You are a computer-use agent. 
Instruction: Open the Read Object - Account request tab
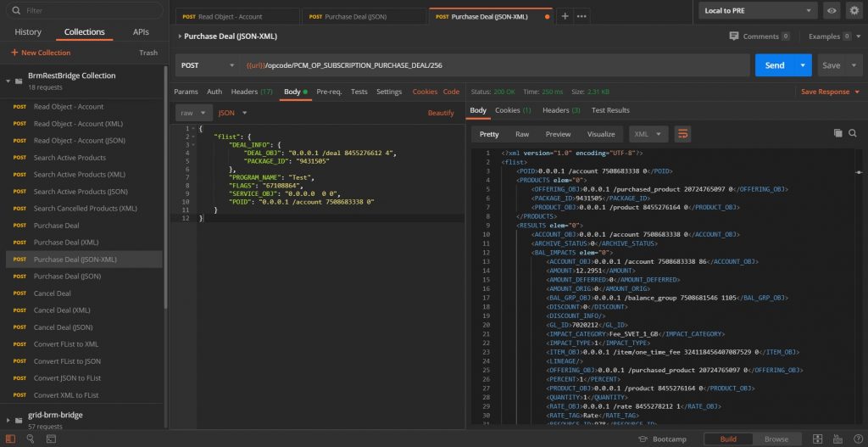(x=238, y=17)
